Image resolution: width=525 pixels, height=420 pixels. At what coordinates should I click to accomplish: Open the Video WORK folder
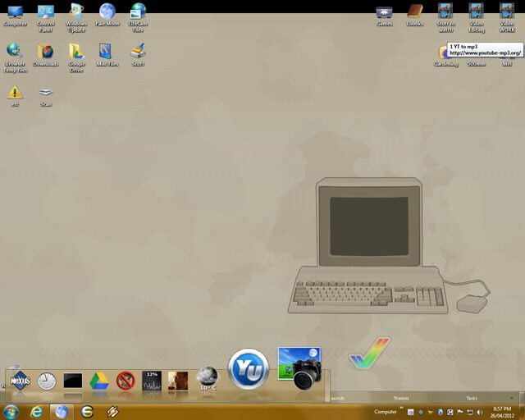[x=507, y=18]
